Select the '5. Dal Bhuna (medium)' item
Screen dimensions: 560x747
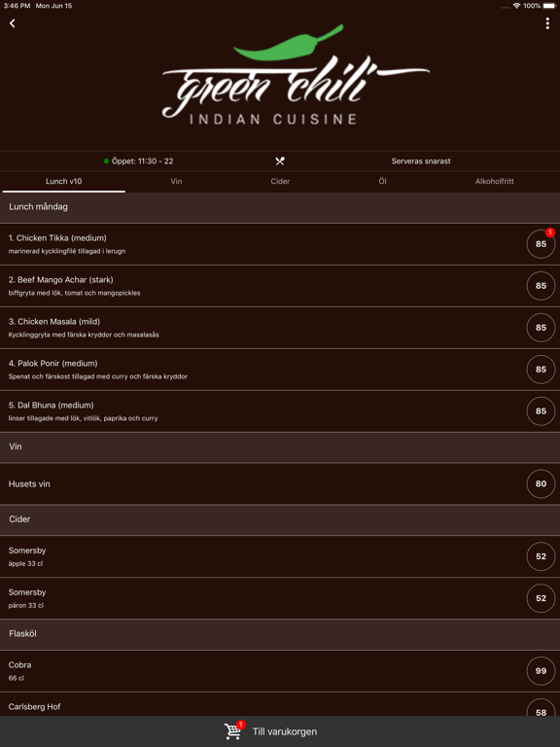point(51,406)
